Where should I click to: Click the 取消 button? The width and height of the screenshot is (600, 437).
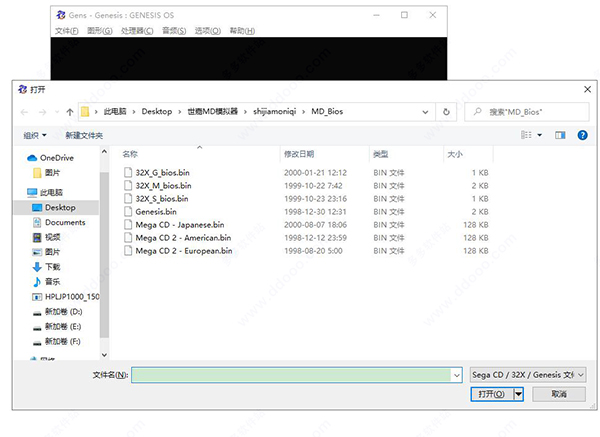click(559, 394)
